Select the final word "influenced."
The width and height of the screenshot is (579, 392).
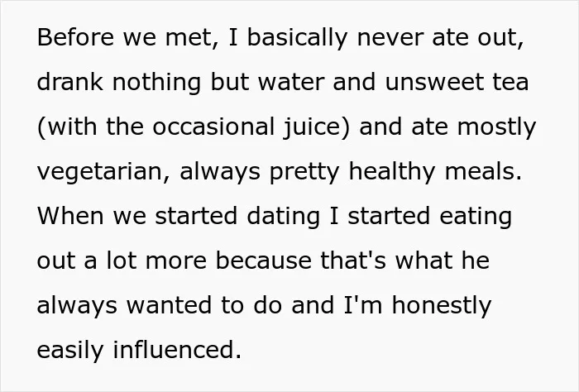tap(177, 350)
